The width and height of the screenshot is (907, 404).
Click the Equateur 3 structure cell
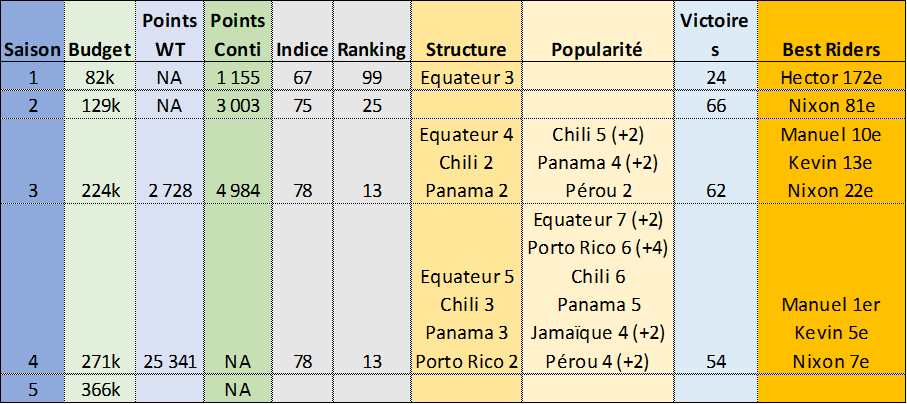(x=466, y=76)
